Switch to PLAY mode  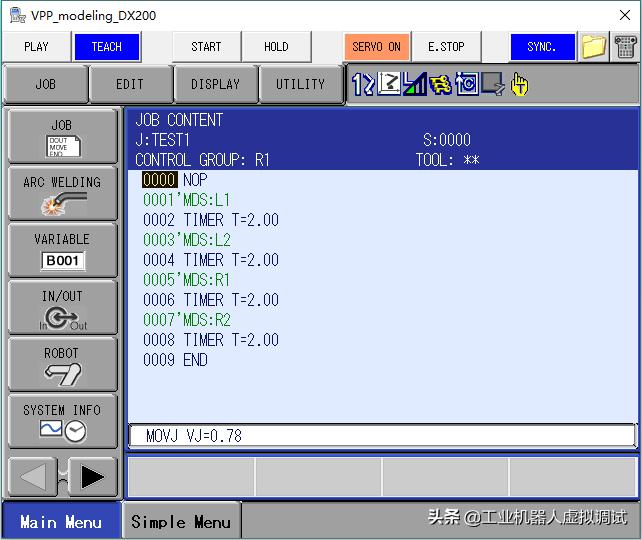point(36,47)
